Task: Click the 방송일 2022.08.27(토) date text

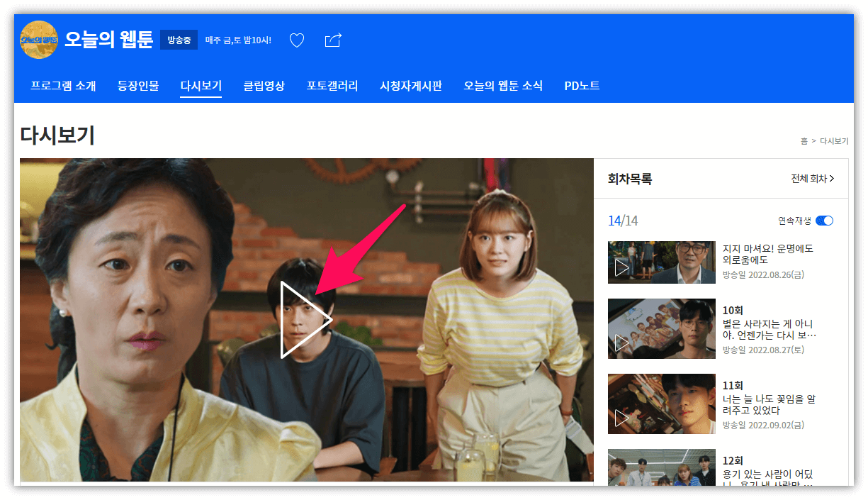Action: (x=763, y=350)
